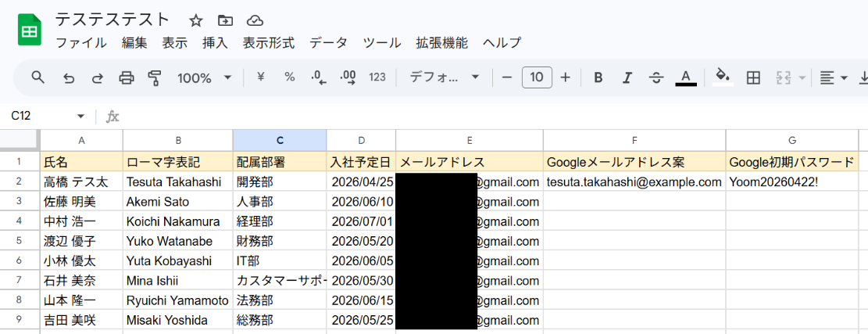The width and height of the screenshot is (868, 334).
Task: Toggle bold formatting
Action: (x=598, y=77)
